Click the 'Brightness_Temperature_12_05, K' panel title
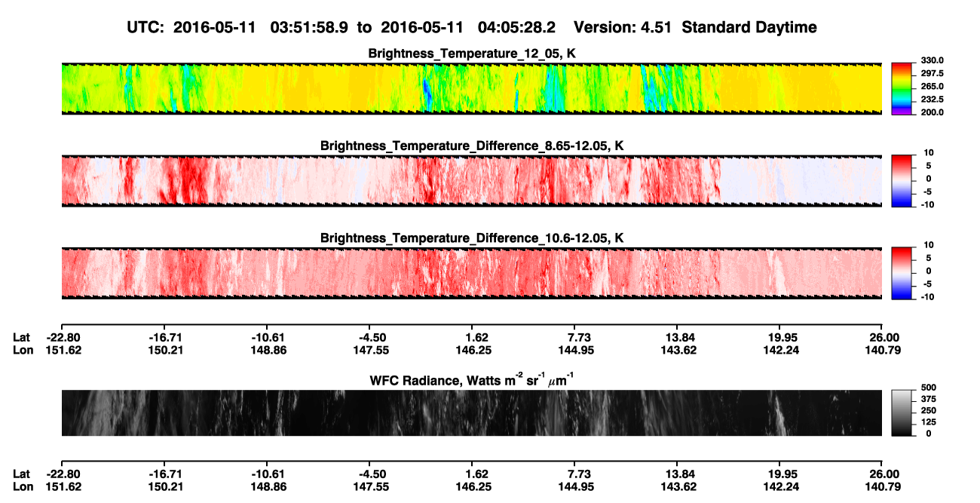The image size is (980, 503). (472, 54)
